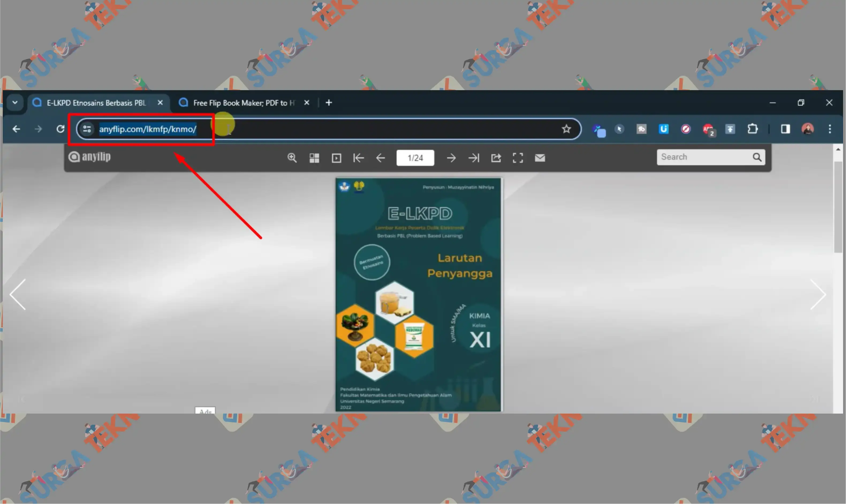Click the page number indicator 1/24
The width and height of the screenshot is (846, 504).
point(416,157)
